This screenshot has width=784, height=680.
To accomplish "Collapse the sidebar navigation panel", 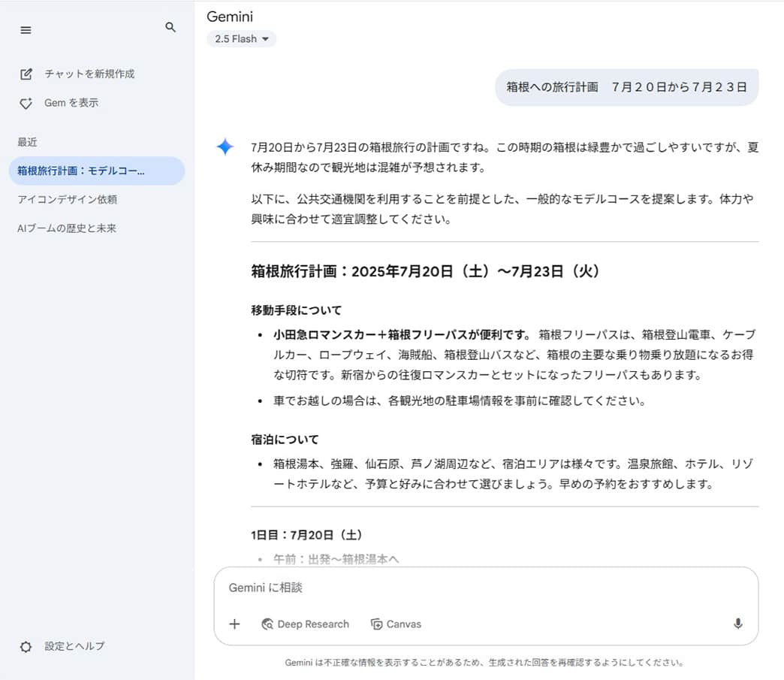I will pos(26,30).
